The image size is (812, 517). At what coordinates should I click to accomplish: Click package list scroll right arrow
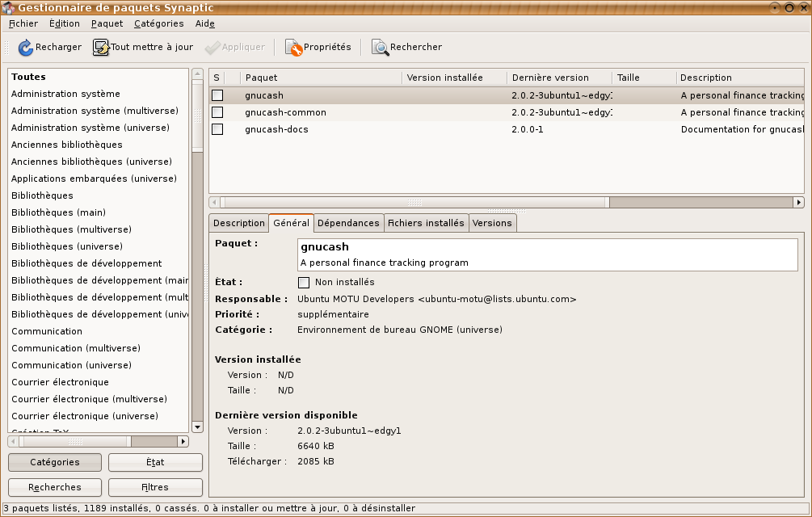point(798,202)
